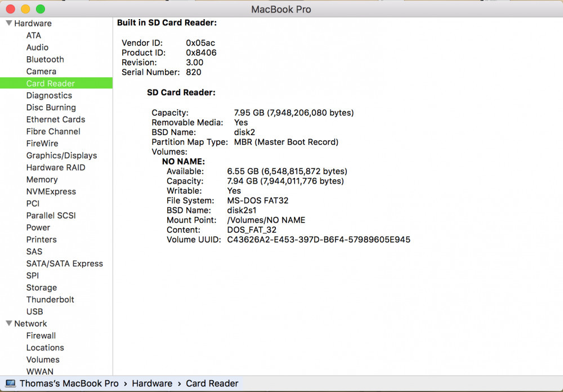
Task: Select Disc Burning entry
Action: [x=51, y=108]
